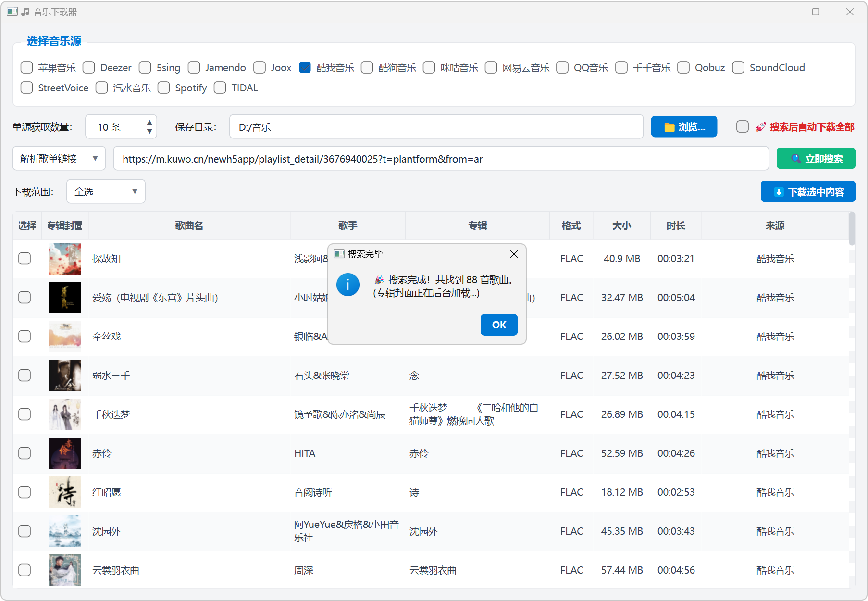The height and width of the screenshot is (601, 868).
Task: Select the checkbox for 探故知 row
Action: [x=25, y=259]
